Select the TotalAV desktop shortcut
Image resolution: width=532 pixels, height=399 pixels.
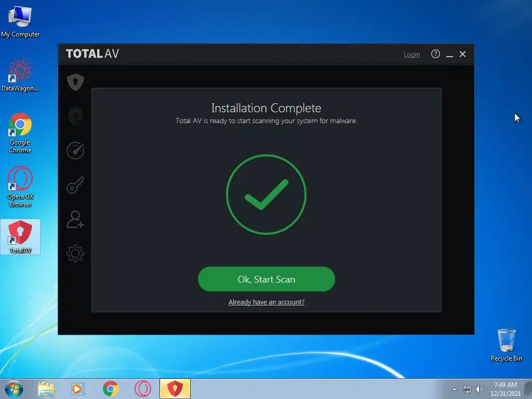(x=20, y=237)
